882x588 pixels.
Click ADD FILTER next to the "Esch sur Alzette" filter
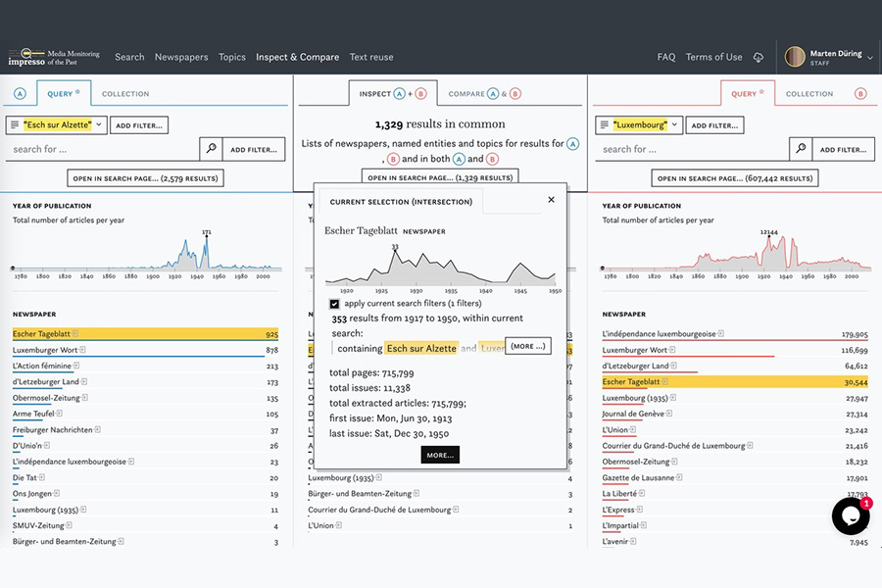coord(139,125)
